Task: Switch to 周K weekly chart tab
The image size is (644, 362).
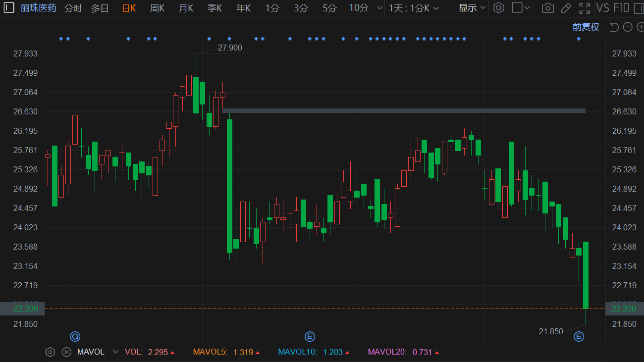Action: coord(157,8)
